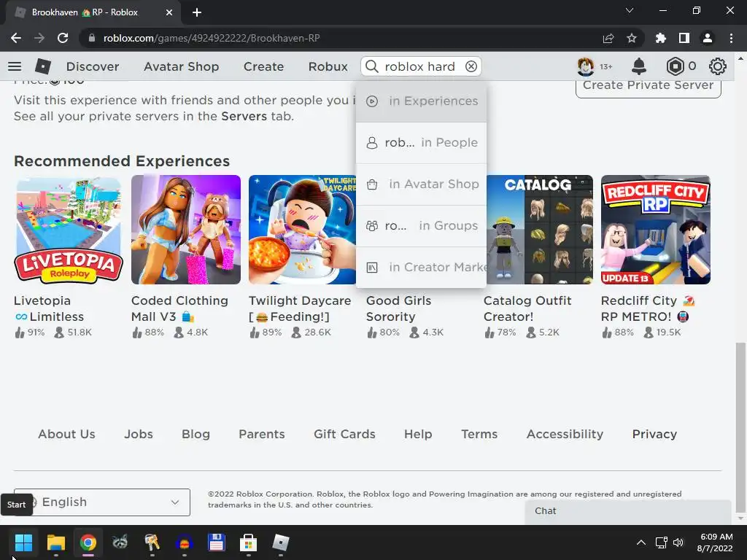Open the Roblox hamburger navigation menu

point(15,66)
